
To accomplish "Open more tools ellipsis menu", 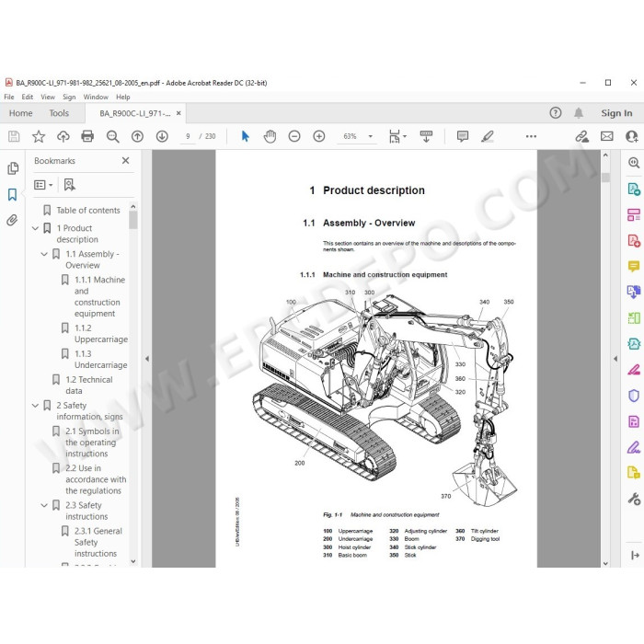I will (531, 136).
